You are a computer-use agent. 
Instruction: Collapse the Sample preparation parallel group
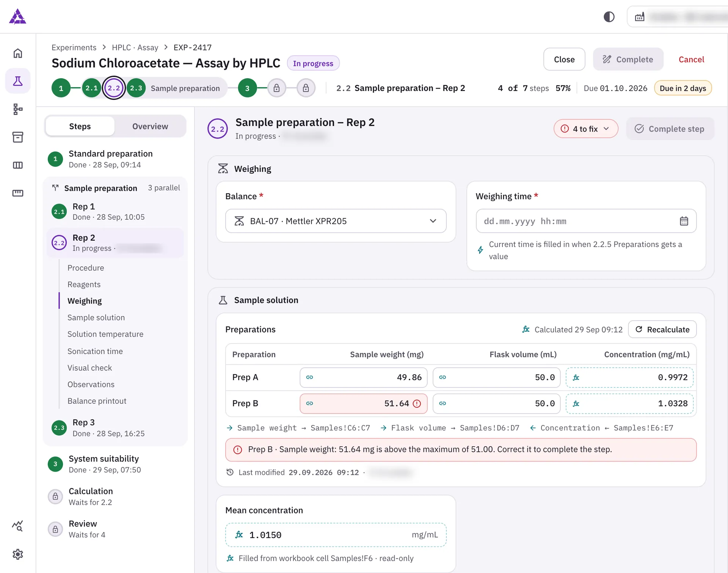(x=116, y=188)
